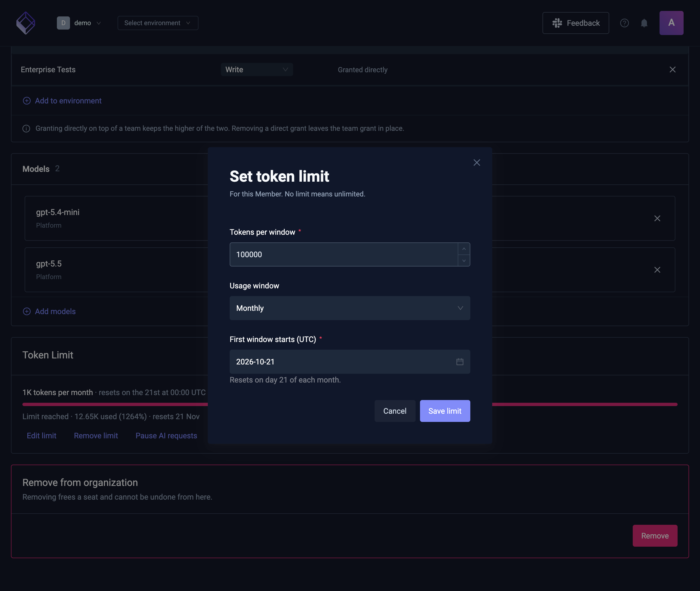The height and width of the screenshot is (591, 700).
Task: Close the Set token limit dialog
Action: (477, 163)
